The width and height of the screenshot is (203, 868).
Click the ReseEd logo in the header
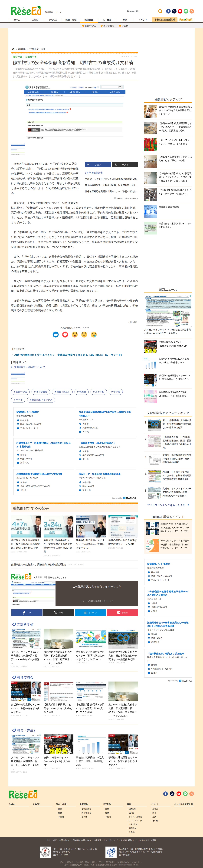(26, 11)
